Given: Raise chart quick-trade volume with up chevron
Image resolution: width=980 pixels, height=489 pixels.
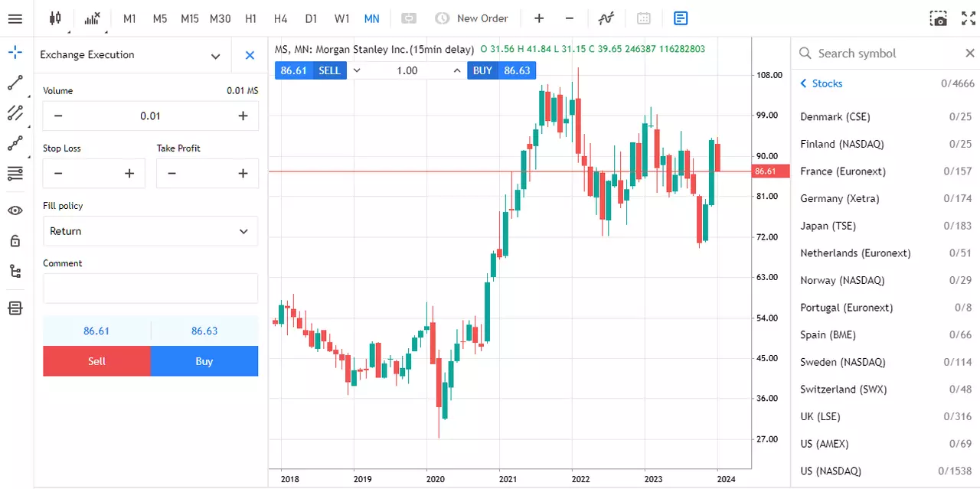Looking at the screenshot, I should [x=457, y=70].
